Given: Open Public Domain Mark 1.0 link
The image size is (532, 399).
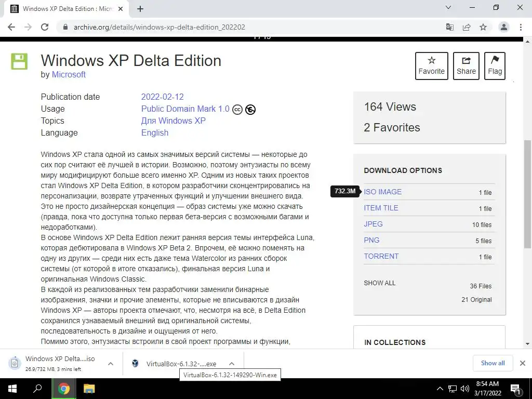Looking at the screenshot, I should (x=185, y=109).
